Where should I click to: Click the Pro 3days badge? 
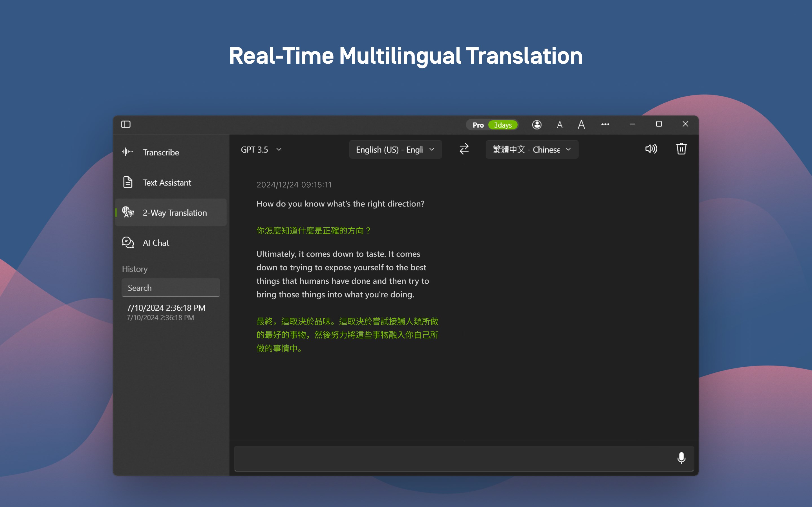point(492,125)
